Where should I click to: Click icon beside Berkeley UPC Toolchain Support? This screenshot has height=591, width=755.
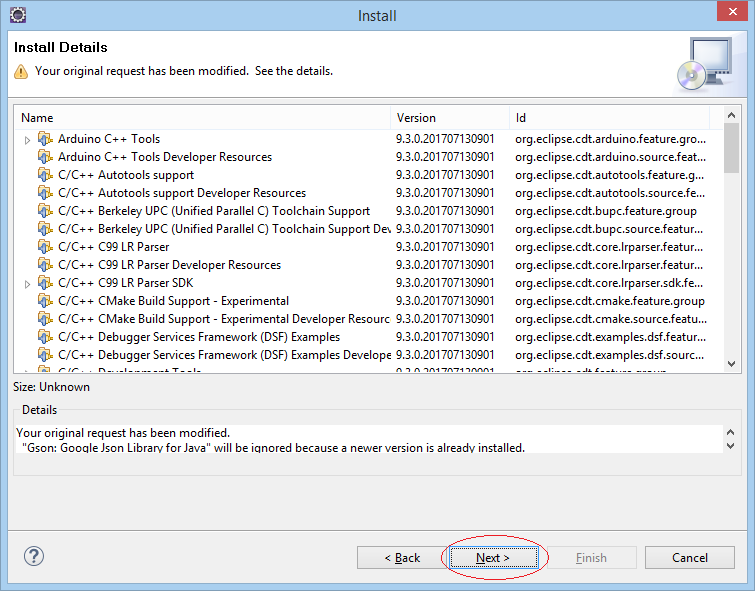[45, 210]
